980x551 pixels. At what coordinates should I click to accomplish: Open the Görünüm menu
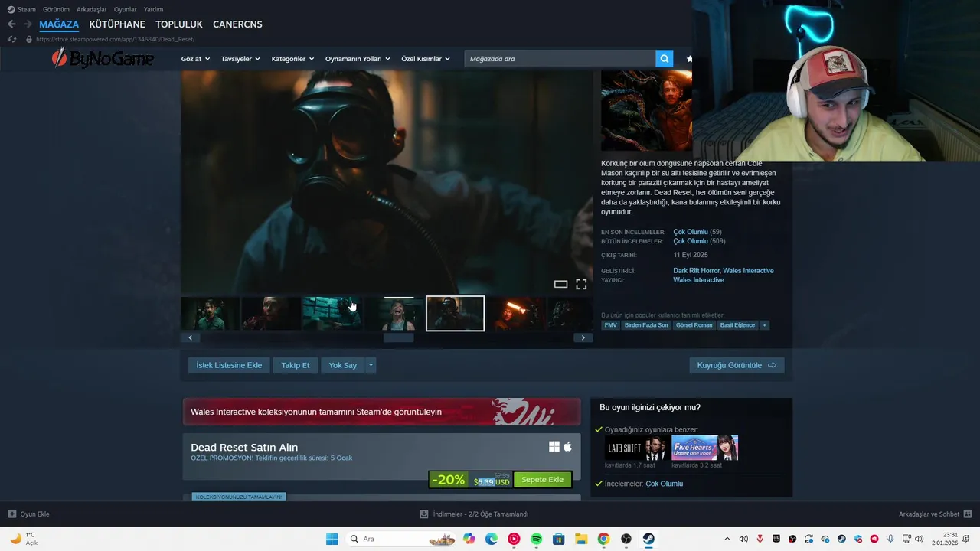tap(56, 9)
